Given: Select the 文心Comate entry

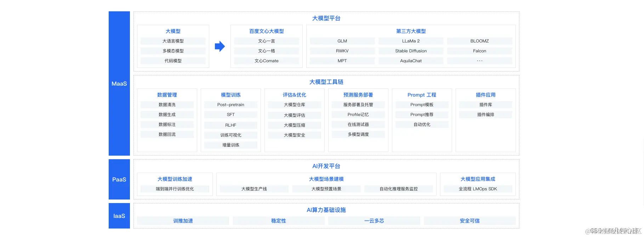Looking at the screenshot, I should pyautogui.click(x=267, y=61).
